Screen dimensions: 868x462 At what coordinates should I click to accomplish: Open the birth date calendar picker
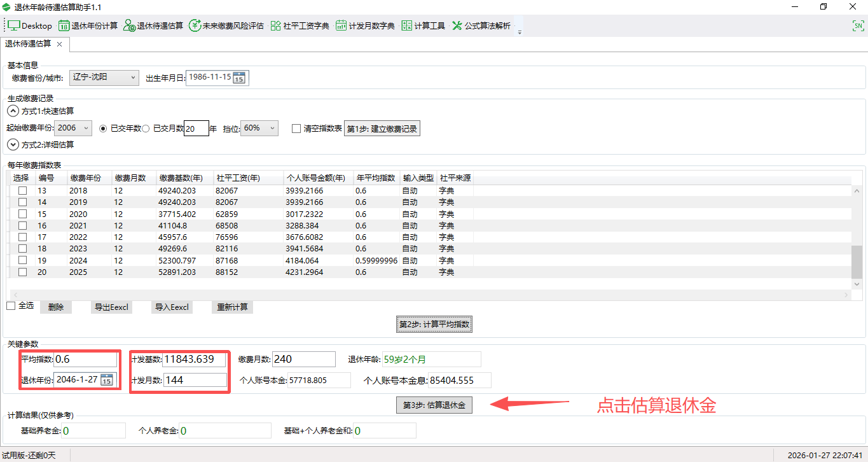238,78
